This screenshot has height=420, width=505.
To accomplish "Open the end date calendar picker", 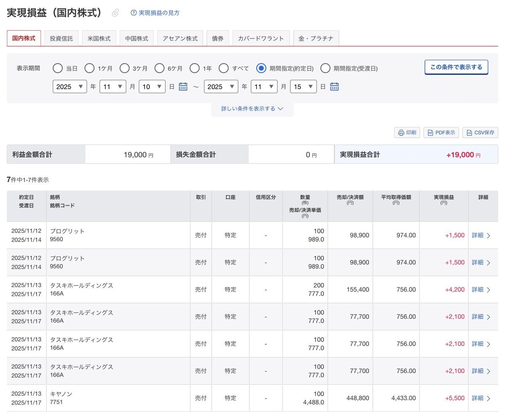I will click(334, 87).
